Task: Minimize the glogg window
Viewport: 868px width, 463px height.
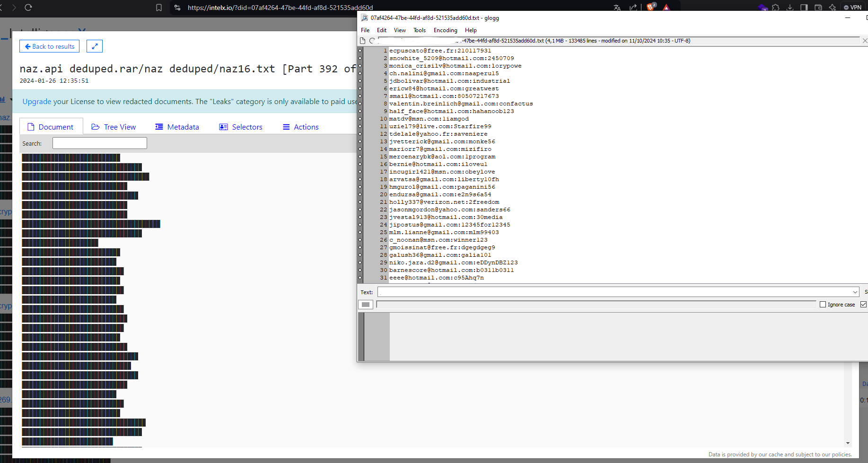Action: pos(848,18)
